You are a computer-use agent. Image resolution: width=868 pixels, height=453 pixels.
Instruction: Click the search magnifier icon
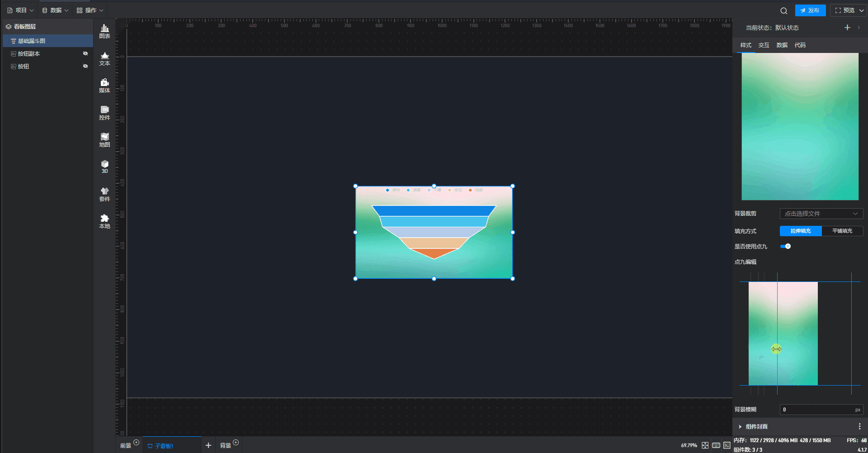[783, 10]
